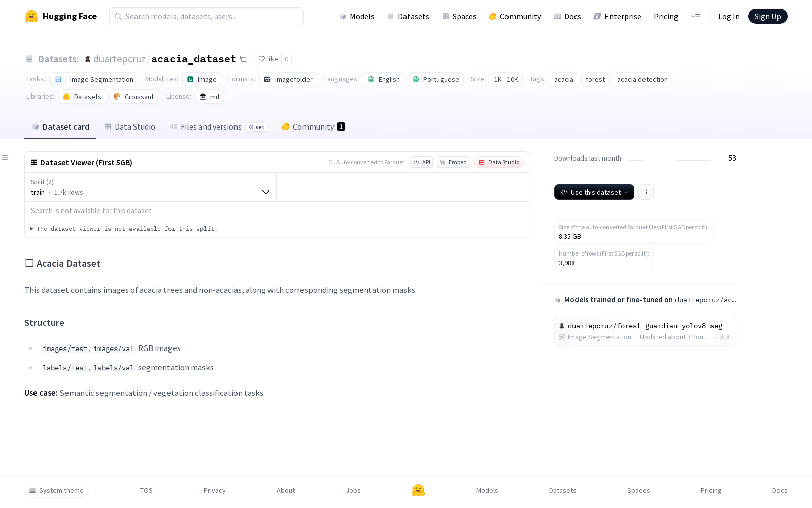Open Use this dataset dropdown
Viewport: 812px width, 508px height.
(x=594, y=192)
